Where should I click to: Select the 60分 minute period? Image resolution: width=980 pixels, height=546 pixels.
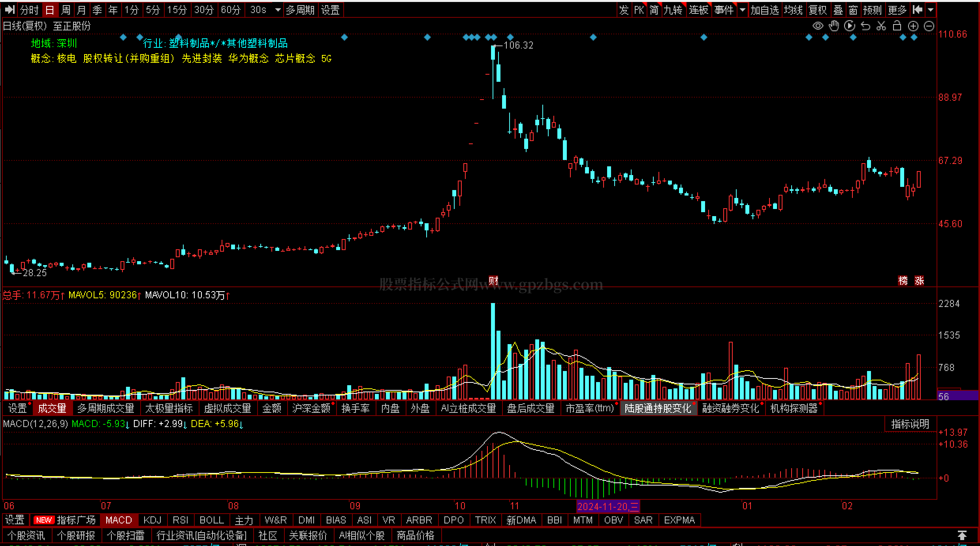(231, 10)
